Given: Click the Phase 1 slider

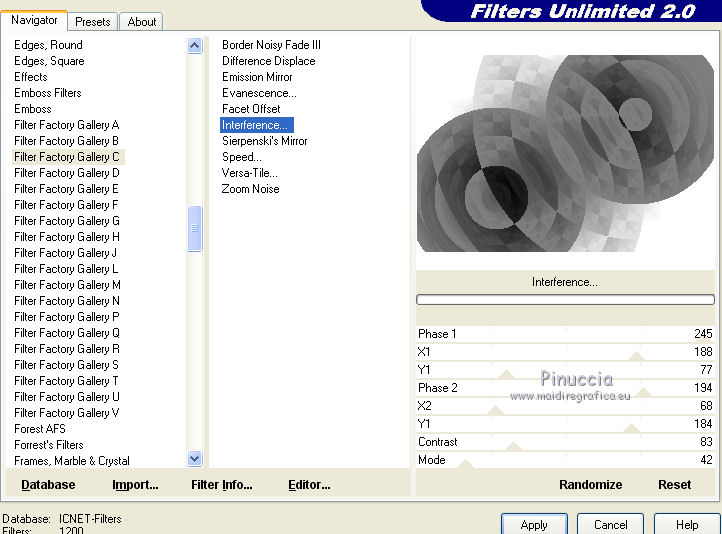Looking at the screenshot, I should coord(565,334).
